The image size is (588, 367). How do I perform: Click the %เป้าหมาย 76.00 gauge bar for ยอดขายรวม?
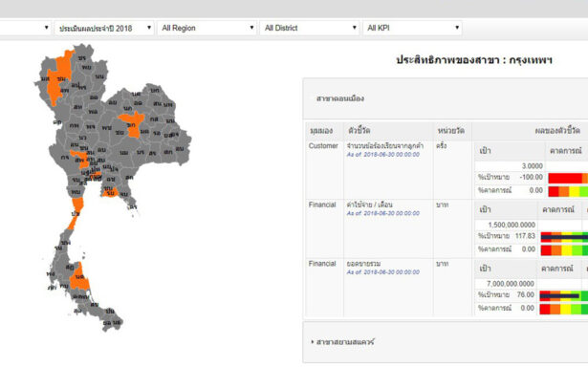(x=564, y=295)
